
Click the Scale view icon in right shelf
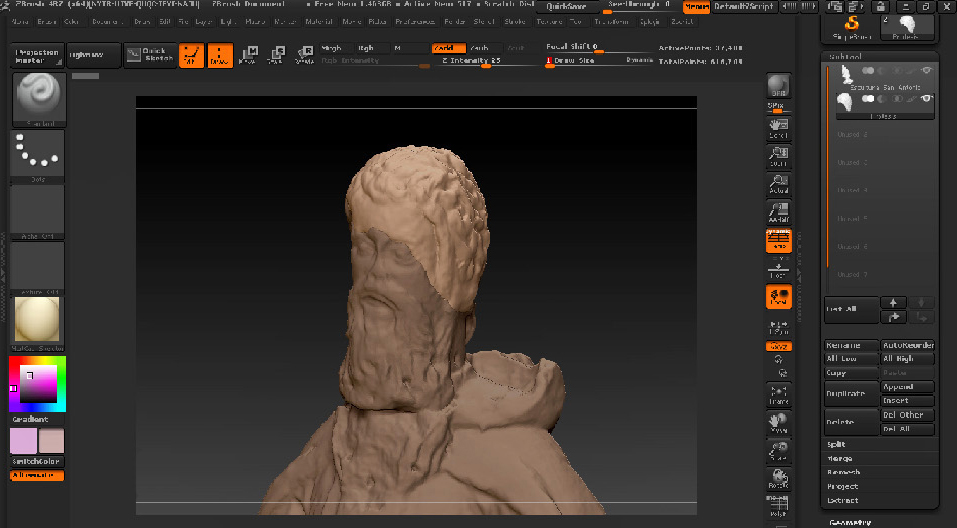click(x=778, y=451)
